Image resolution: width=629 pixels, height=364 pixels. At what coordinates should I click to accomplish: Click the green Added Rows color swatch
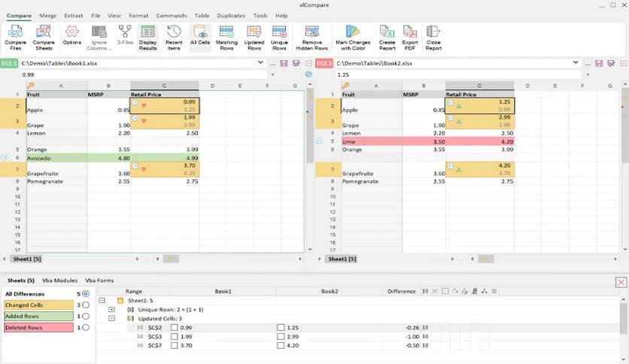(39, 317)
